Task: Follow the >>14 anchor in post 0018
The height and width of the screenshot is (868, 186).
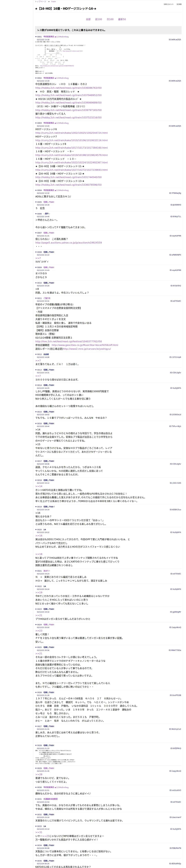Action: (x=39, y=486)
